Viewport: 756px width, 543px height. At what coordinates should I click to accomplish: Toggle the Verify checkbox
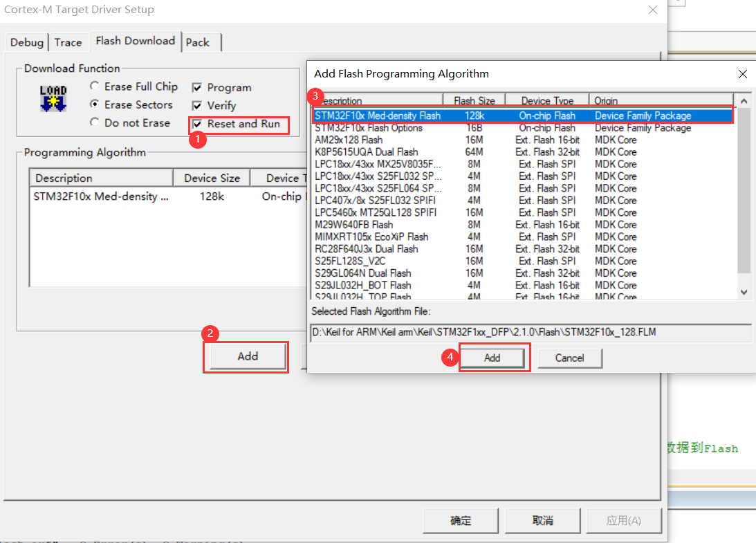click(196, 106)
